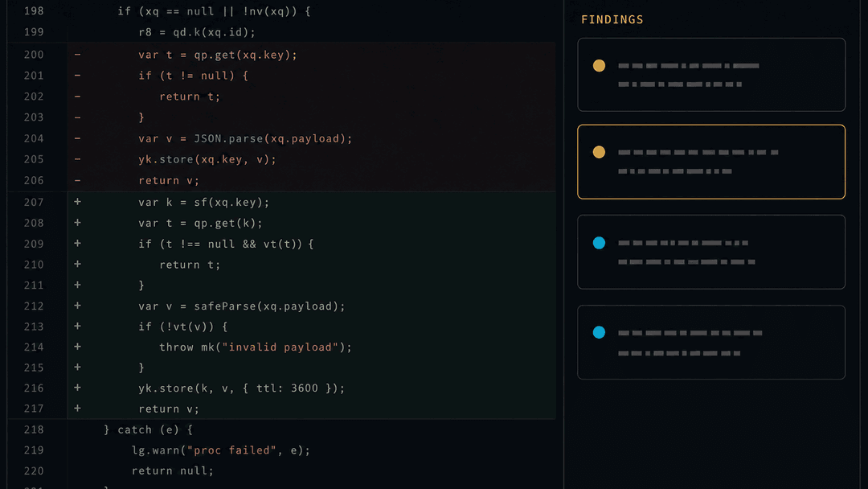
Task: Click added line 'var v = safeParse(xq.payload);'
Action: 242,306
